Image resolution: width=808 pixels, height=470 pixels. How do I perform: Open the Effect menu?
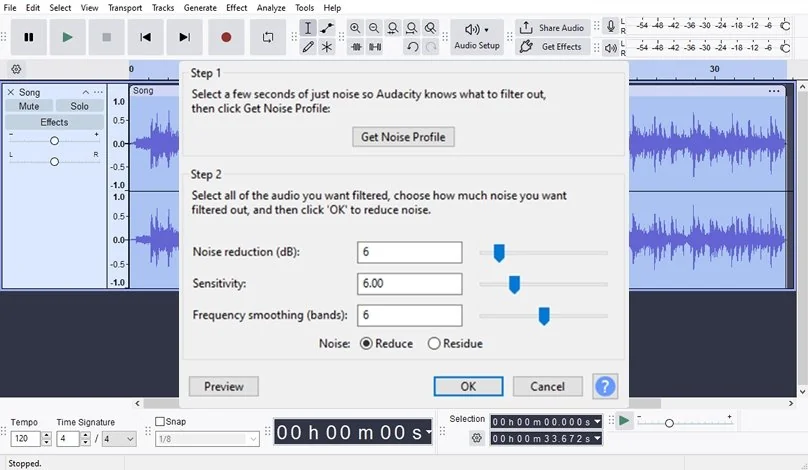tap(236, 8)
